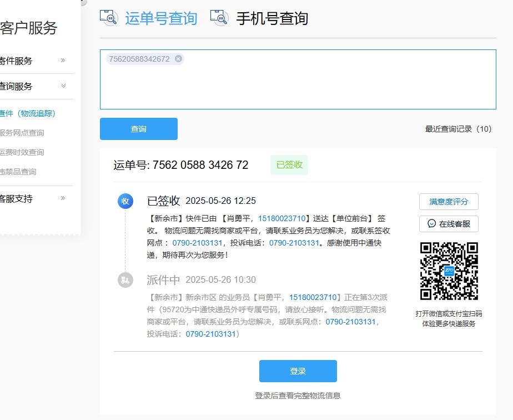Switch to 运单号查询 tab

161,18
